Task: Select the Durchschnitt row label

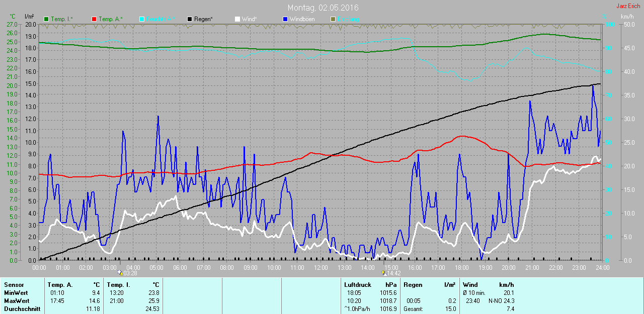Action: 22,309
